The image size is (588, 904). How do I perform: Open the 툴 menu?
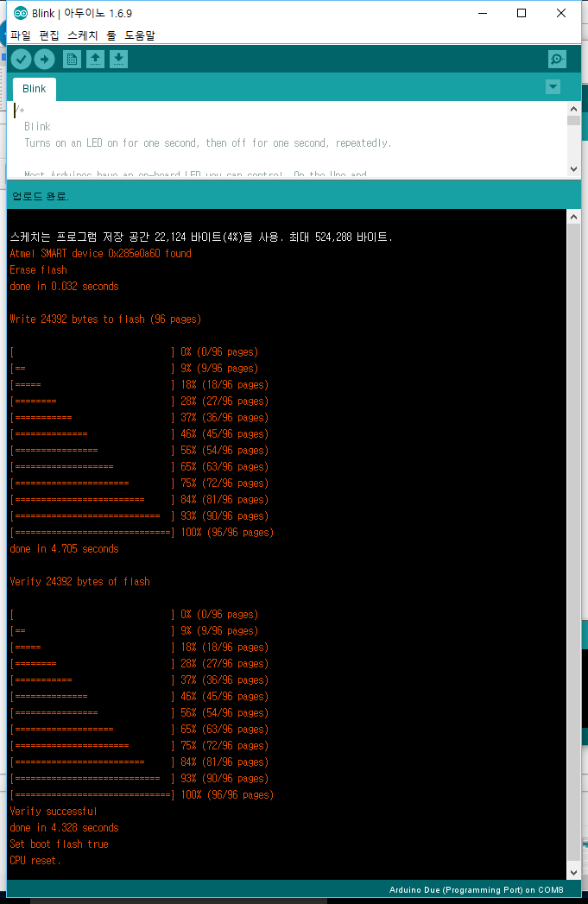(111, 35)
